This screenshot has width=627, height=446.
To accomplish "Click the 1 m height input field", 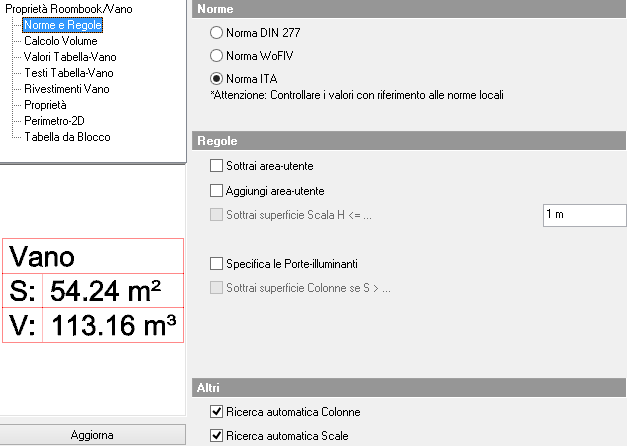I will pos(585,215).
